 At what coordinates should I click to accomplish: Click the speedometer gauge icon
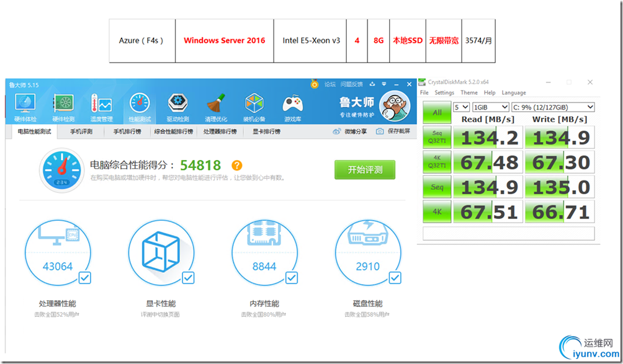coord(61,171)
